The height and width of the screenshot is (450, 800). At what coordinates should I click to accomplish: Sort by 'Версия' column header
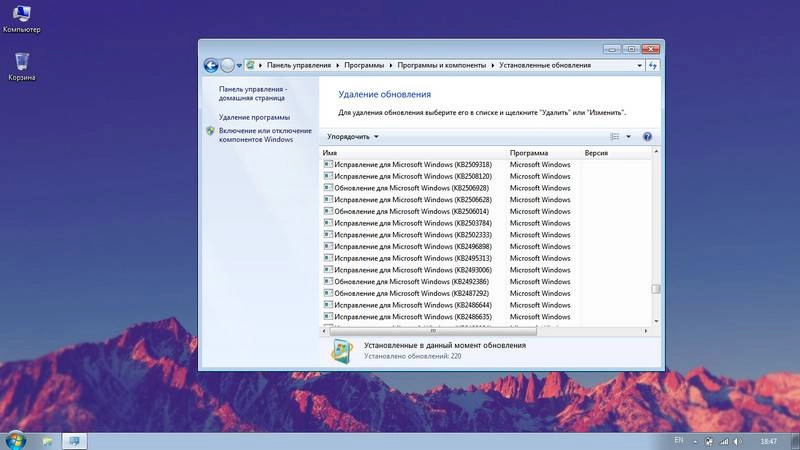tap(616, 153)
